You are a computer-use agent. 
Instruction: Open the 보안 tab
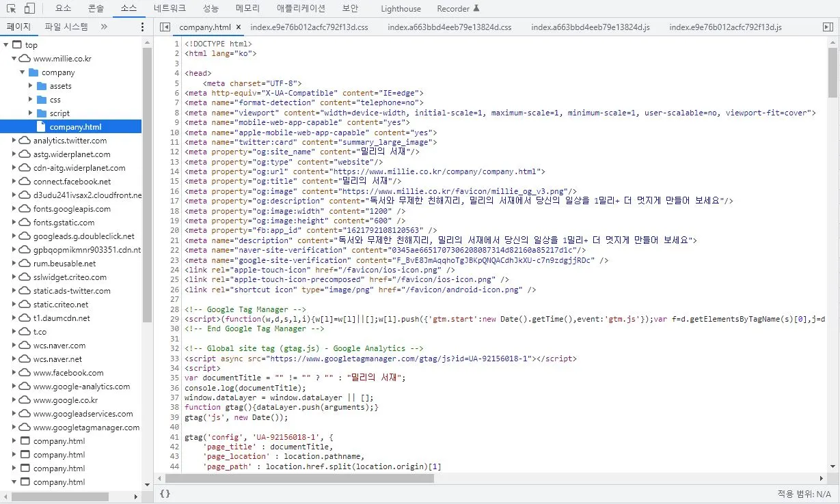(x=350, y=8)
